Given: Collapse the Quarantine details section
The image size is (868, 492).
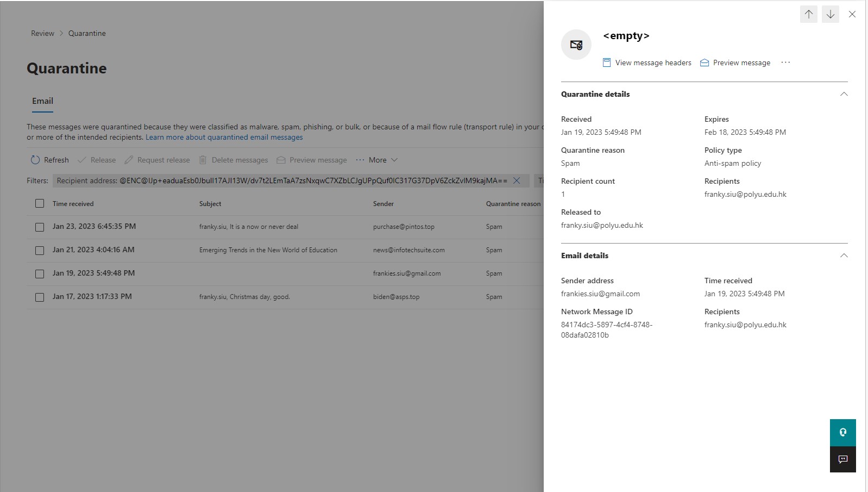Looking at the screenshot, I should (844, 94).
